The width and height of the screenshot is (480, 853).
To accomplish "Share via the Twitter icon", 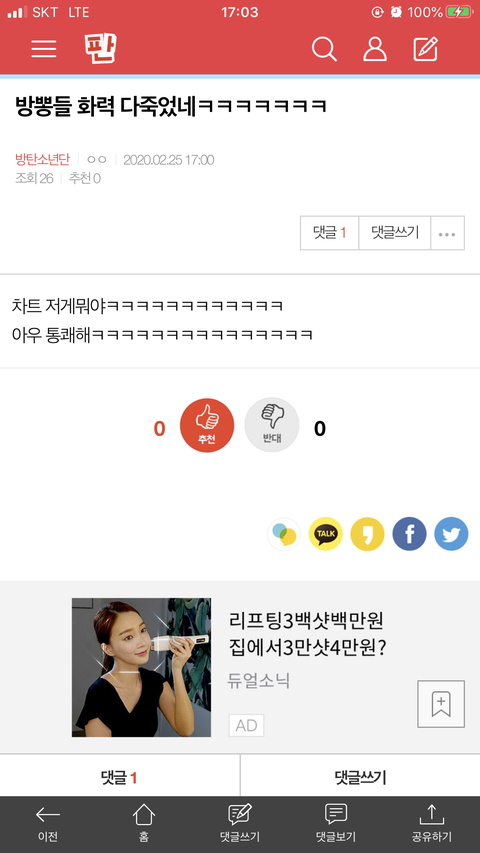I will (x=451, y=534).
